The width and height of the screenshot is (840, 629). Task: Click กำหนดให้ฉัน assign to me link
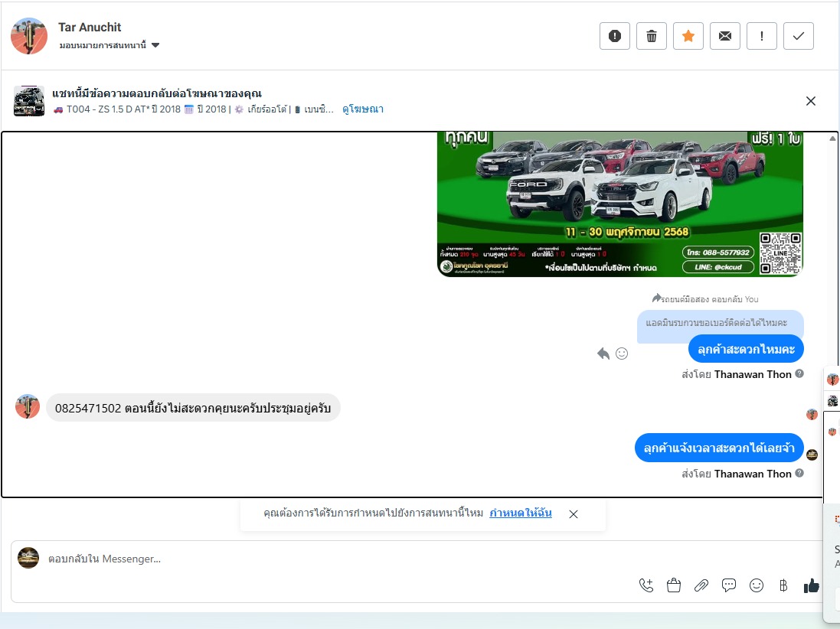coord(520,513)
